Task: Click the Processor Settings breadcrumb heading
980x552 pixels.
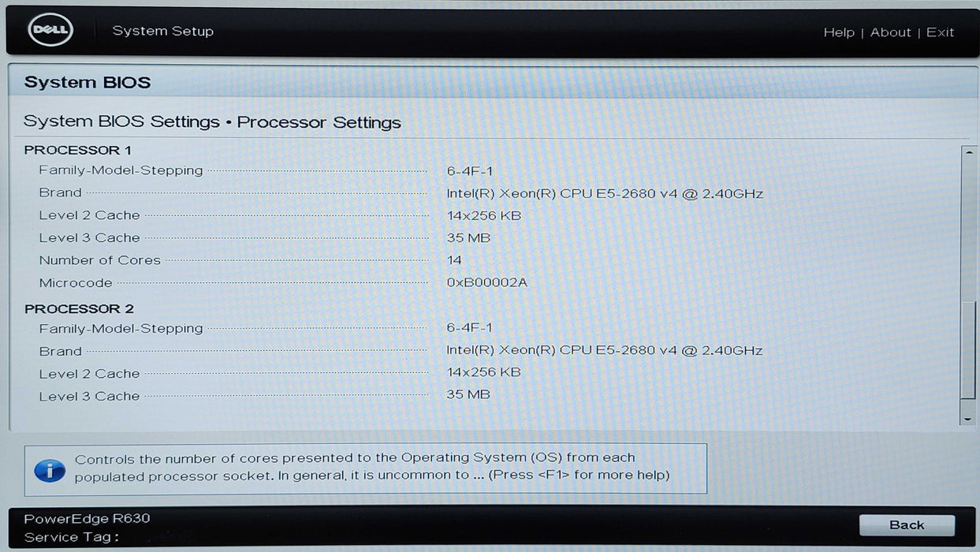Action: pos(319,122)
